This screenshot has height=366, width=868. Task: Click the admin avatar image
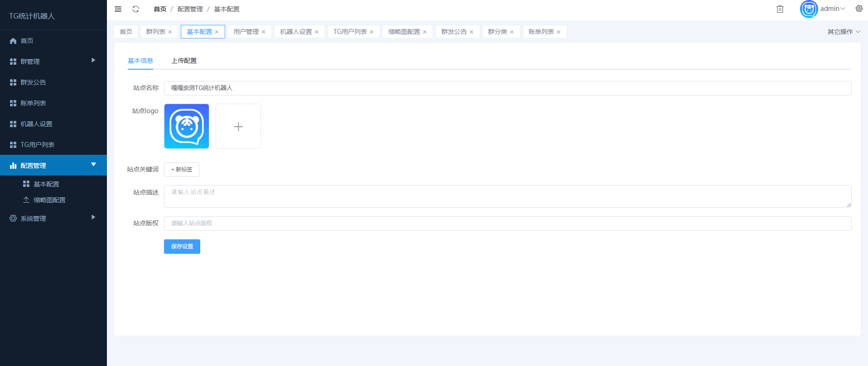(809, 9)
